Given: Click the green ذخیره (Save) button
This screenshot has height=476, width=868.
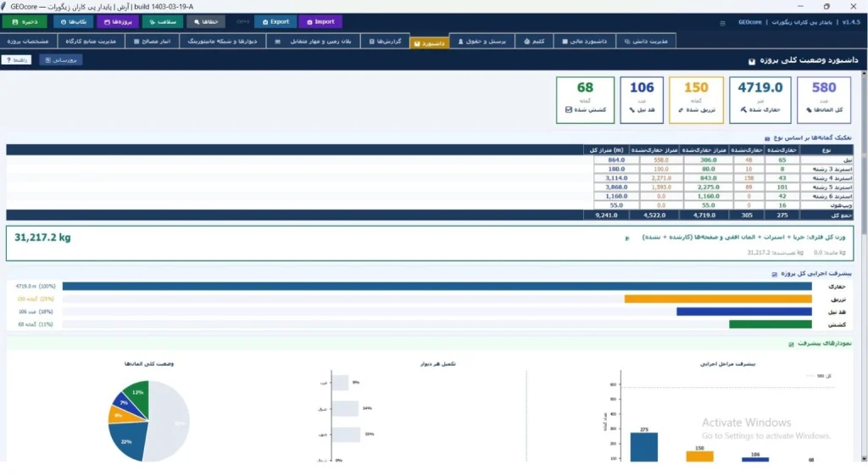Looking at the screenshot, I should [25, 21].
